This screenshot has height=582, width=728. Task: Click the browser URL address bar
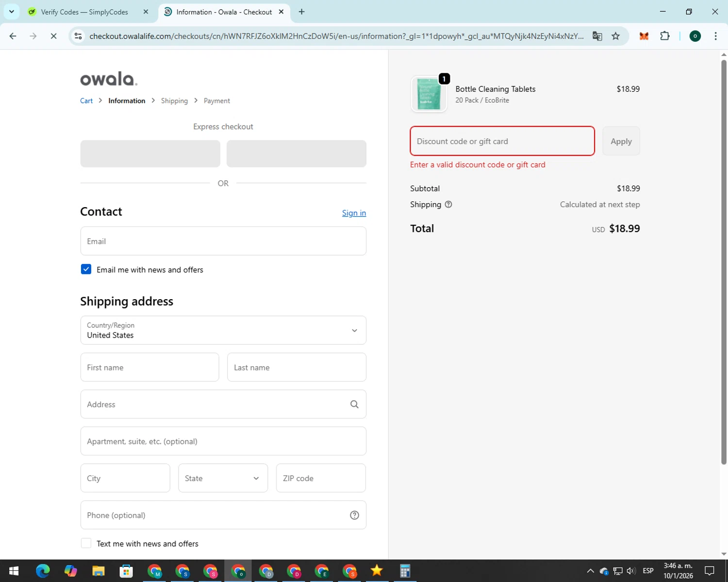(336, 36)
